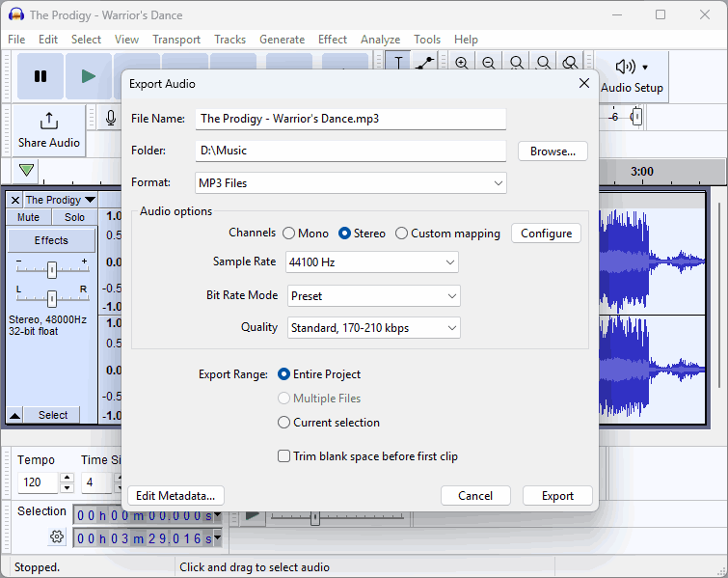Click the Fit Selection to Width zoom icon
The width and height of the screenshot is (728, 578).
click(516, 63)
